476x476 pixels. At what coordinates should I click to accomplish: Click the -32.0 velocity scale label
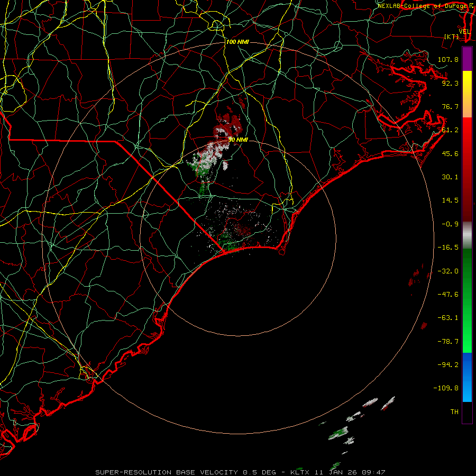448,271
